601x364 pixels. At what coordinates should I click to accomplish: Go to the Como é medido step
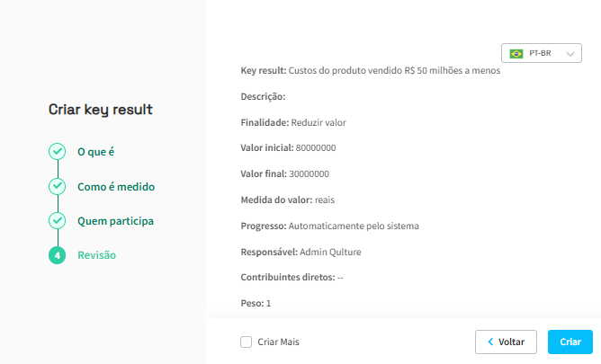tap(116, 187)
